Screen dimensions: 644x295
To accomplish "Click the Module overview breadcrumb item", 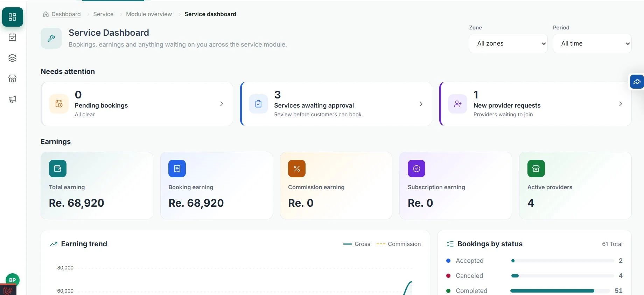I will pyautogui.click(x=149, y=14).
